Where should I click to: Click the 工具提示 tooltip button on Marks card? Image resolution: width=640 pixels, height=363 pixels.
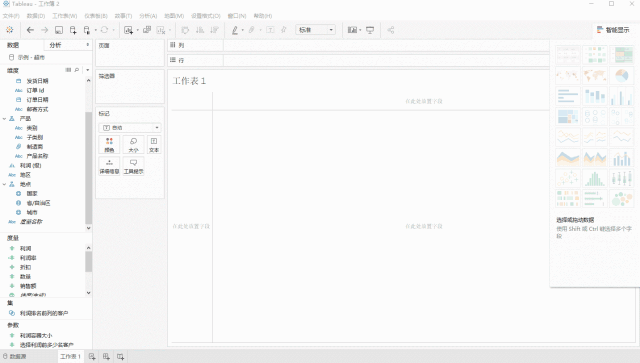133,166
